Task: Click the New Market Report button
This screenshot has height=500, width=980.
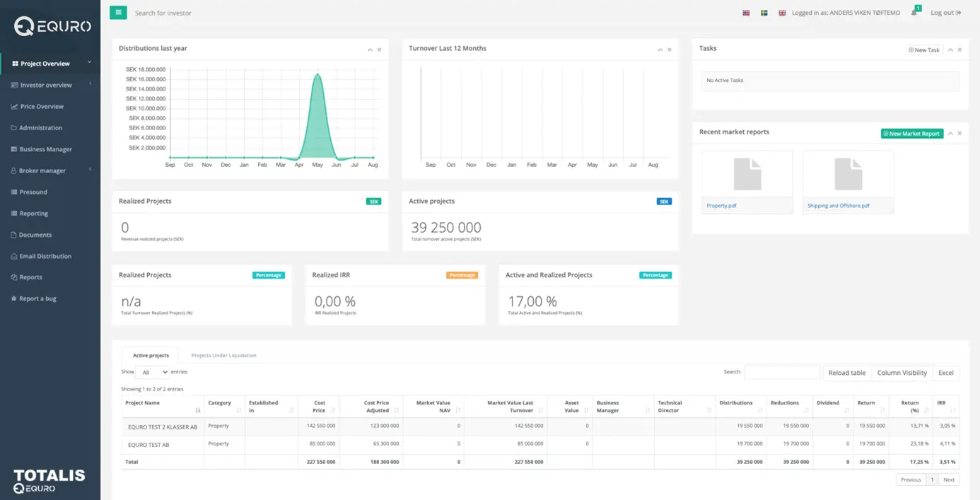Action: coord(911,134)
